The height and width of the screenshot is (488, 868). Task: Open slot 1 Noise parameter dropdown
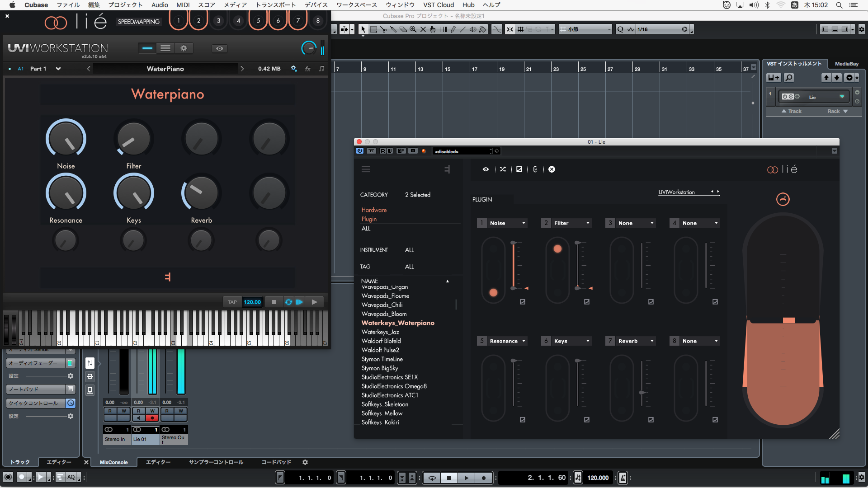507,223
